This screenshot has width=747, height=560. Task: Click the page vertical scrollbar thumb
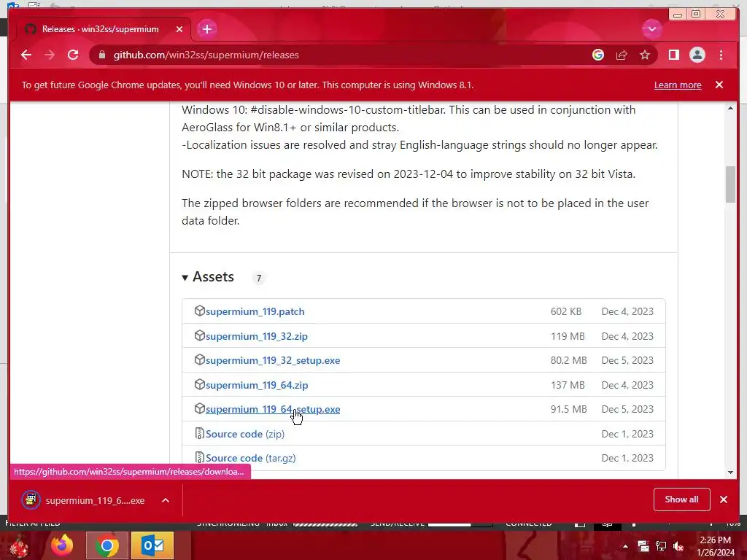pyautogui.click(x=730, y=184)
